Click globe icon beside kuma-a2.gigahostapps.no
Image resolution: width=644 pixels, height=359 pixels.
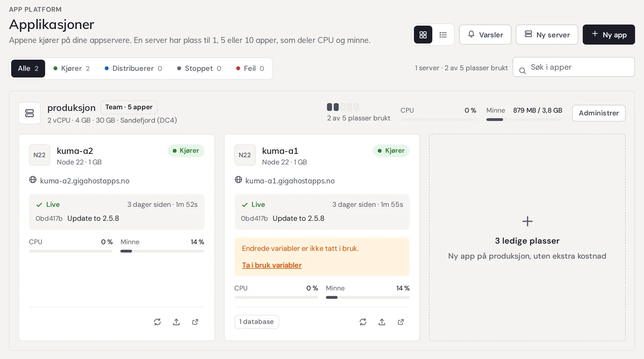(33, 180)
